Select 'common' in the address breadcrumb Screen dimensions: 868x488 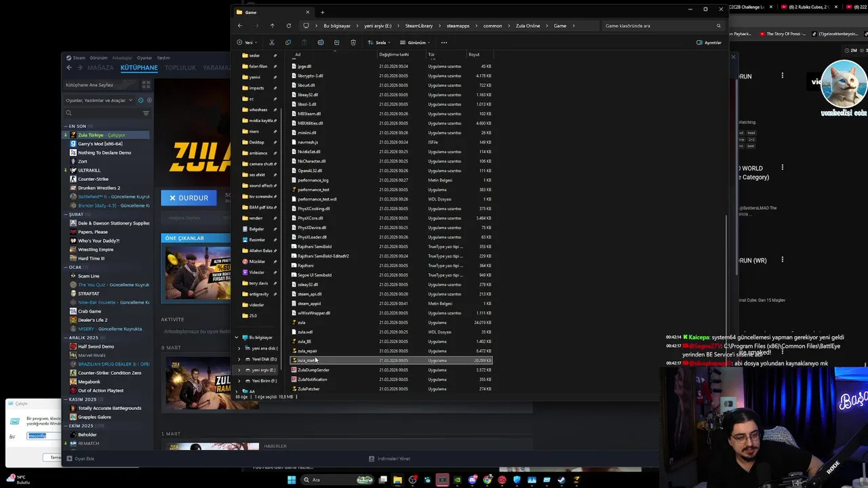click(492, 26)
